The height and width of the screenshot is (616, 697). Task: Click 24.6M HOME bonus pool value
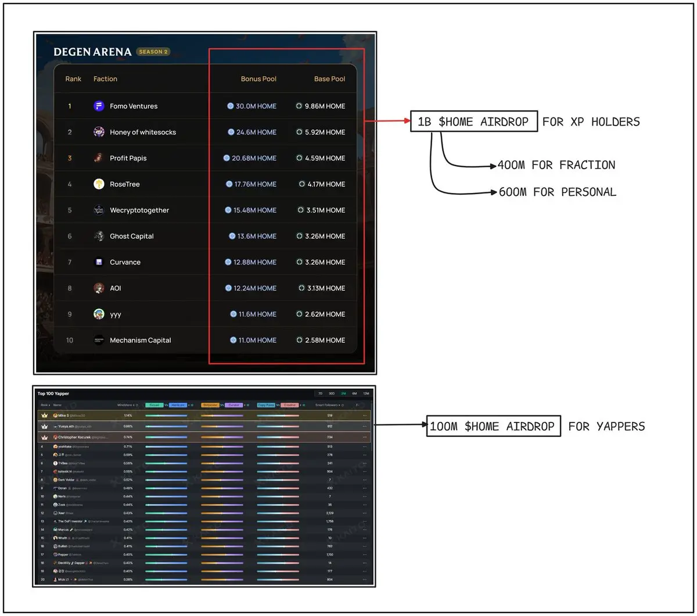[252, 132]
